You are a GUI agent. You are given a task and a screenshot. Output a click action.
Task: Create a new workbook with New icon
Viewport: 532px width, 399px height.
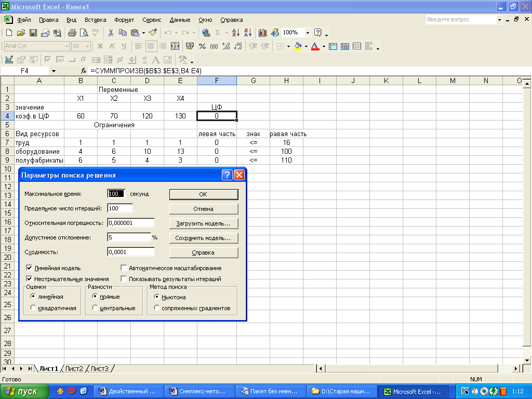(x=9, y=33)
